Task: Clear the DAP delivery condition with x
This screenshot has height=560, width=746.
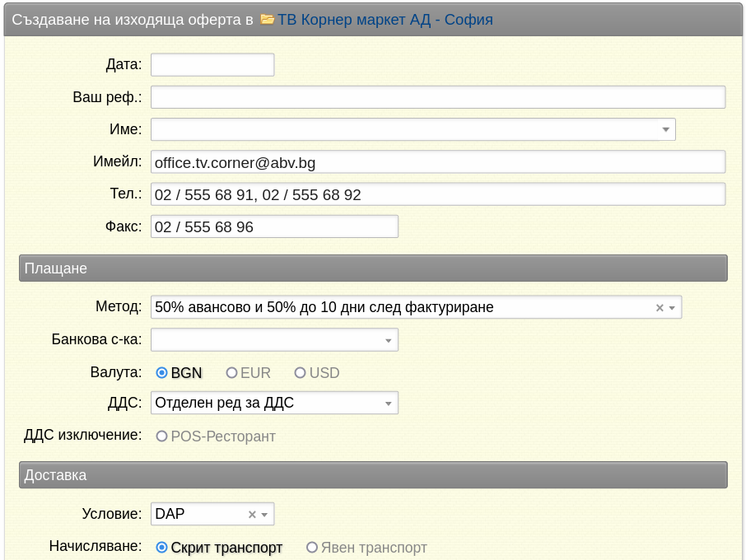Action: 252,515
